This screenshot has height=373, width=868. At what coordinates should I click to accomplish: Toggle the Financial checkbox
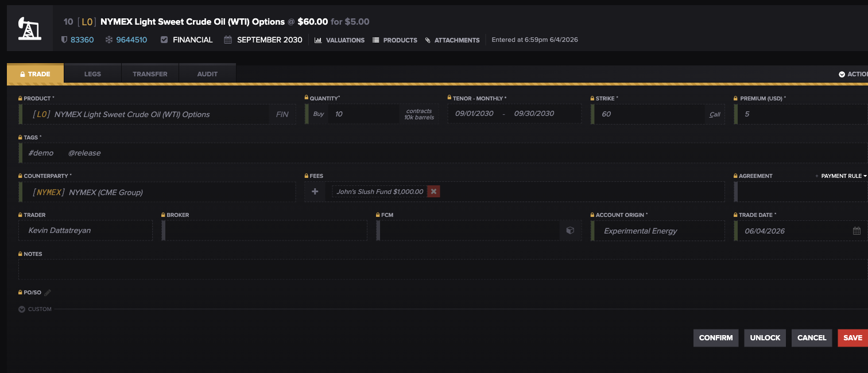164,40
